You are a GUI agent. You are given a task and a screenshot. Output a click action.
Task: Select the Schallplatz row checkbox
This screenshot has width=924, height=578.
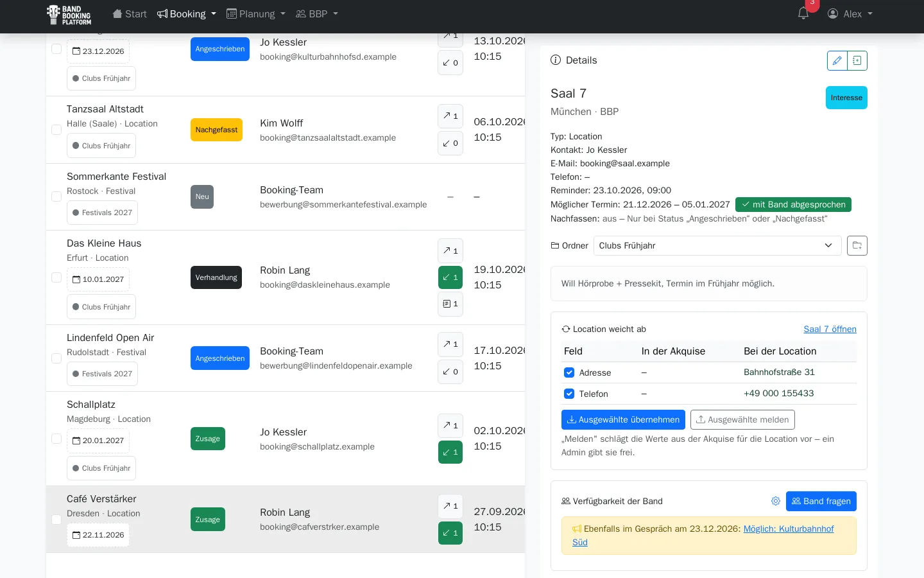tap(56, 439)
